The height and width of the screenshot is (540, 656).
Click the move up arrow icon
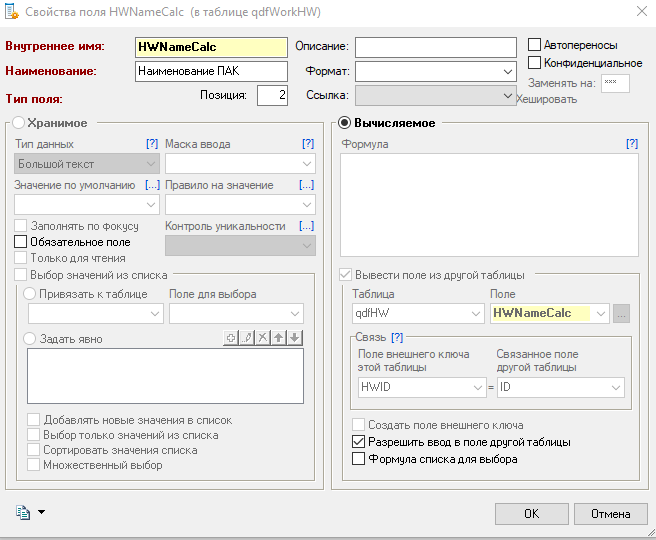[x=279, y=338]
